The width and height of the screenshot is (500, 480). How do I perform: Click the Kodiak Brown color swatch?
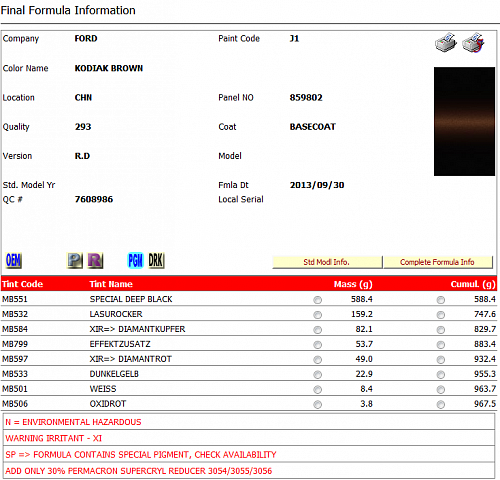[464, 121]
